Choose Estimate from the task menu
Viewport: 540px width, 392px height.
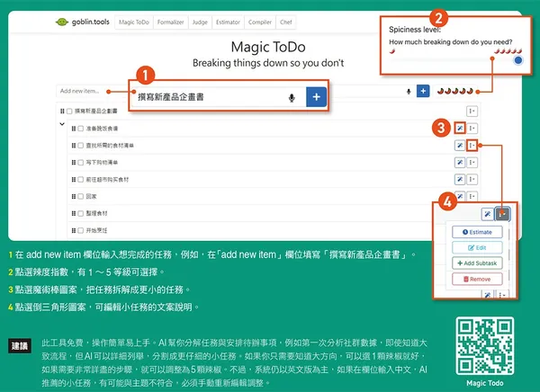(477, 232)
